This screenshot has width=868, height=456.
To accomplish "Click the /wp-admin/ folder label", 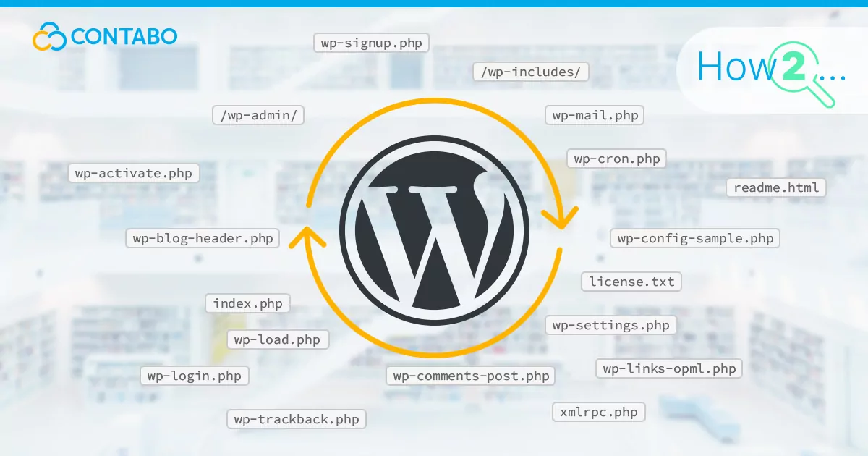I will pyautogui.click(x=258, y=115).
